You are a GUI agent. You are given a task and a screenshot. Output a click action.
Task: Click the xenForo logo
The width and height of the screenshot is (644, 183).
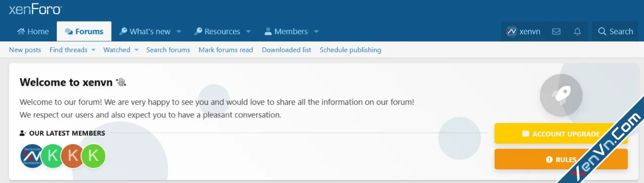point(35,9)
